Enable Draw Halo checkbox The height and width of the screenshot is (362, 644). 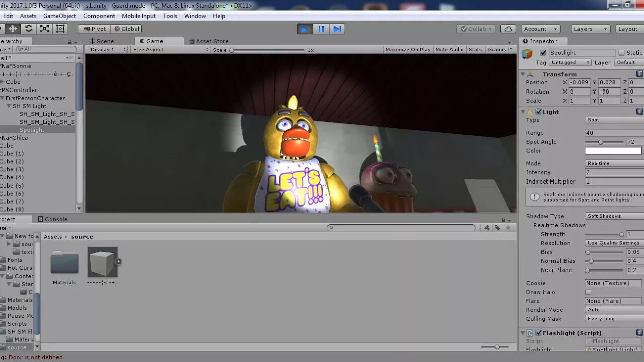[588, 292]
